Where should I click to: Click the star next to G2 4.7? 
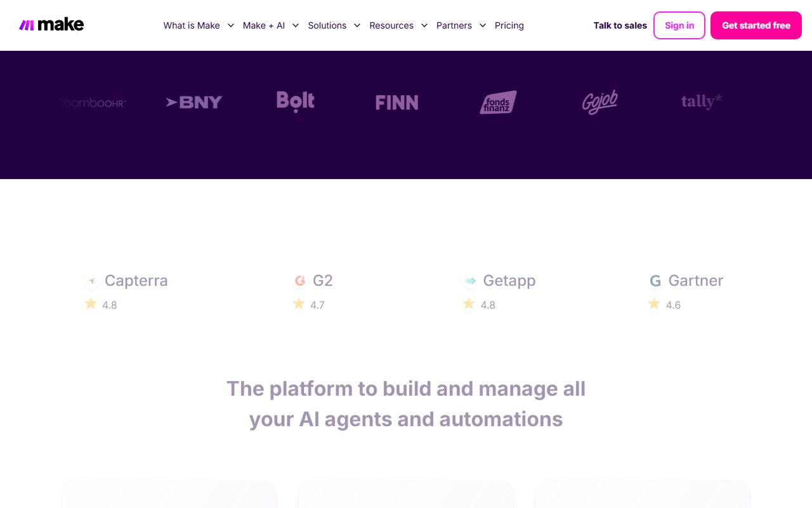pyautogui.click(x=299, y=304)
